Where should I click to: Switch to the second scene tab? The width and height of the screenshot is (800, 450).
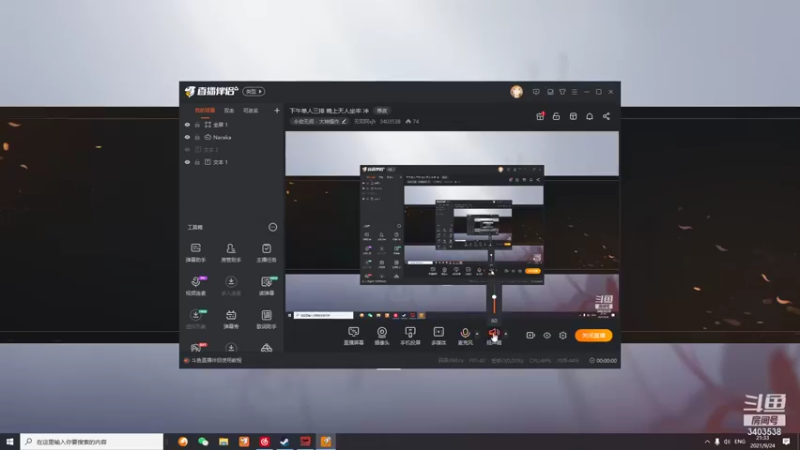click(x=229, y=110)
